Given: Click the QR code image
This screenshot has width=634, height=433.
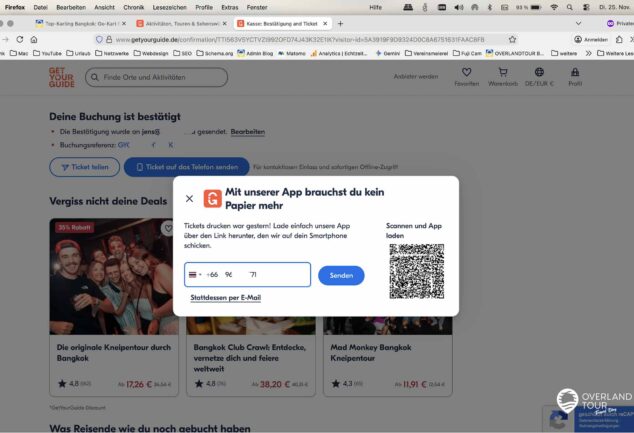Looking at the screenshot, I should tap(416, 271).
